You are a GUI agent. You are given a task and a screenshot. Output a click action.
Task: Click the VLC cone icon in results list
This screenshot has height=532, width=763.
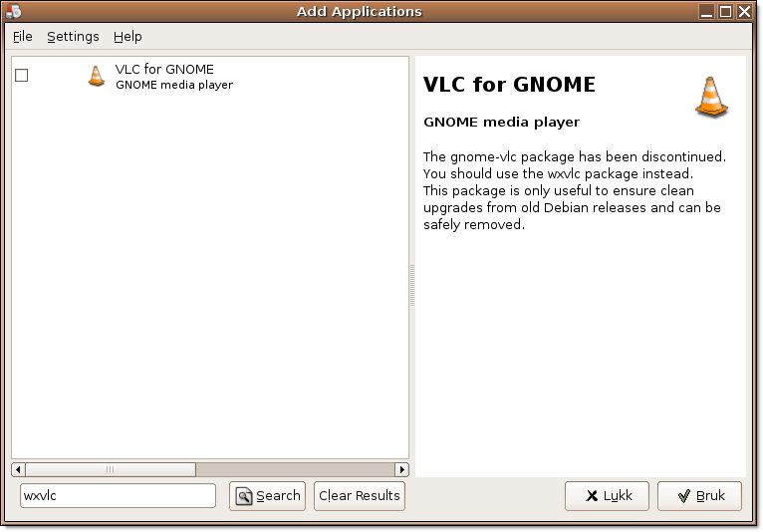pos(97,77)
